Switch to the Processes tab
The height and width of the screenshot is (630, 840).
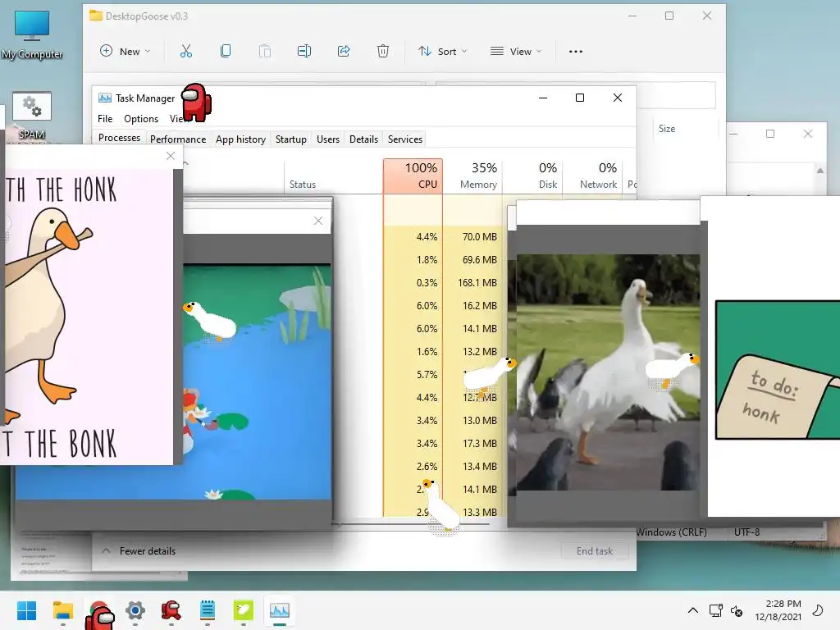point(119,138)
